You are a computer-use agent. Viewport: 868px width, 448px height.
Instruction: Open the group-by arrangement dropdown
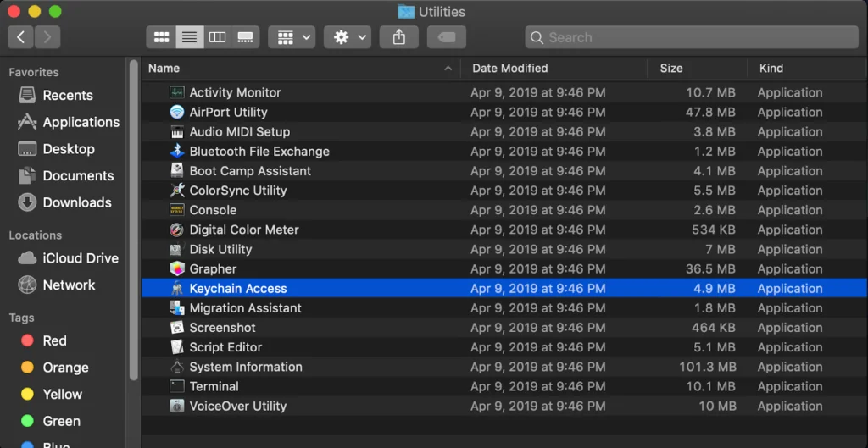click(292, 37)
